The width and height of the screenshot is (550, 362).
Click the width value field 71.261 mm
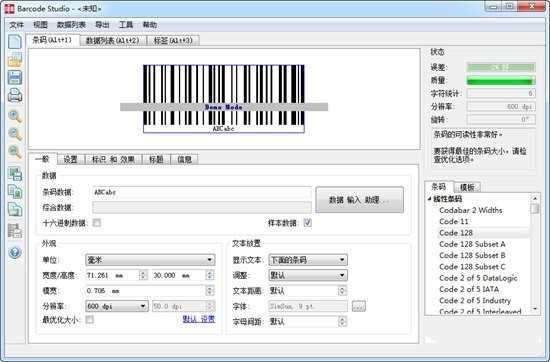click(112, 275)
